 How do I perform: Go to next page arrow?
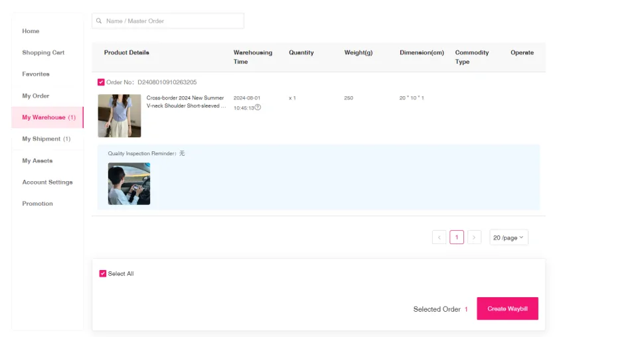tap(474, 237)
